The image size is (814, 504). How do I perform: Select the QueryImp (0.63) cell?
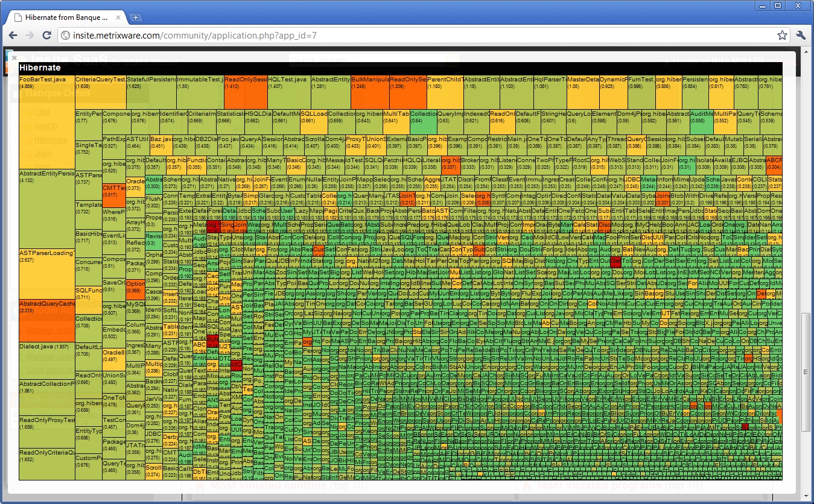point(450,122)
